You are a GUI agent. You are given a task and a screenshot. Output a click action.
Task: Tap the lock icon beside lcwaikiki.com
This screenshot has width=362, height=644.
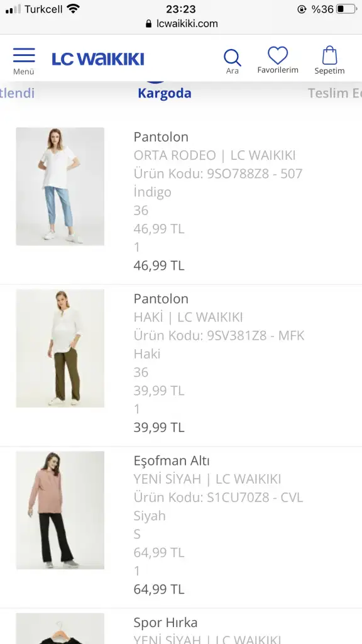148,24
